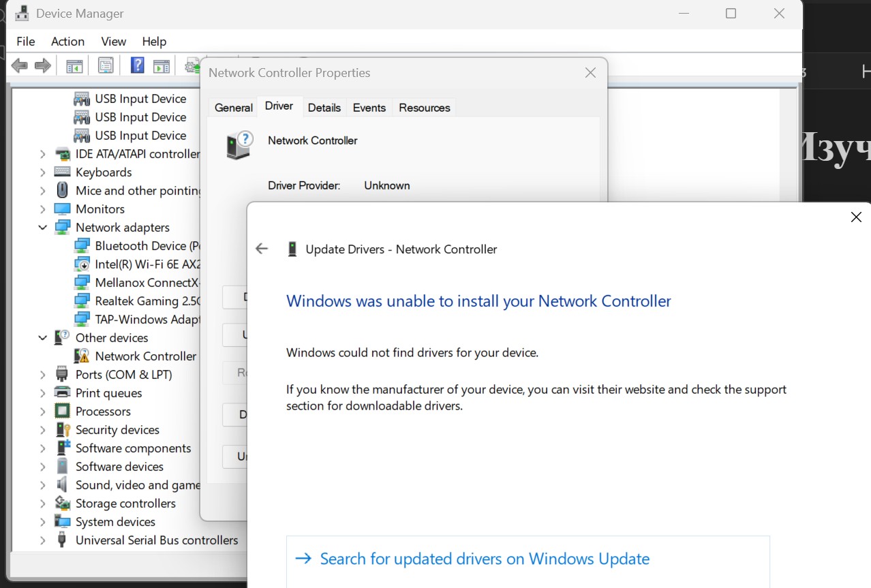Select Mellanox ConnectX adapter
The height and width of the screenshot is (588, 871).
(x=148, y=283)
